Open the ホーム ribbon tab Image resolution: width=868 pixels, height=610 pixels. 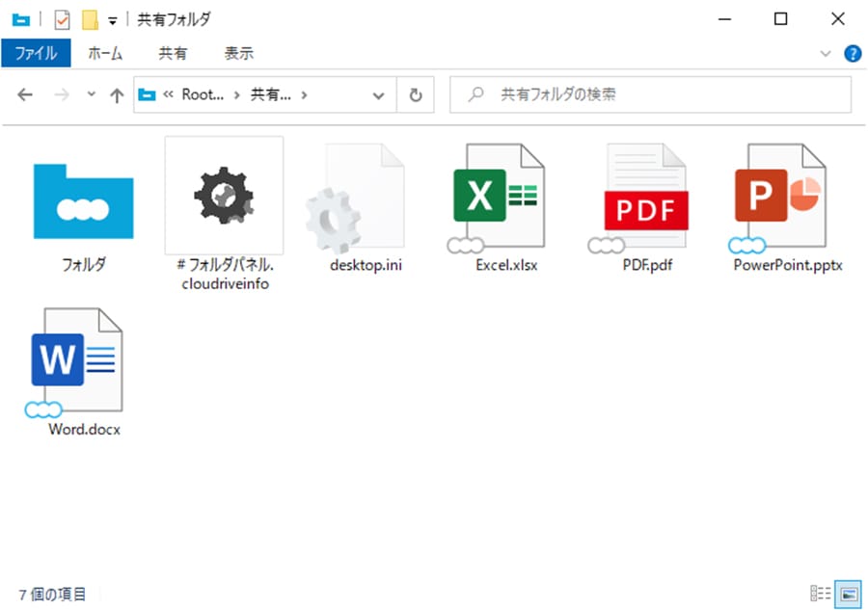click(x=105, y=53)
